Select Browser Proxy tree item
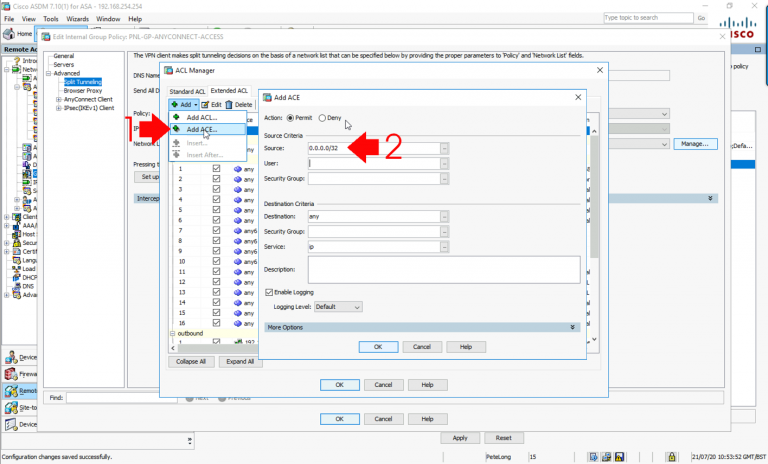The width and height of the screenshot is (768, 464). [83, 91]
